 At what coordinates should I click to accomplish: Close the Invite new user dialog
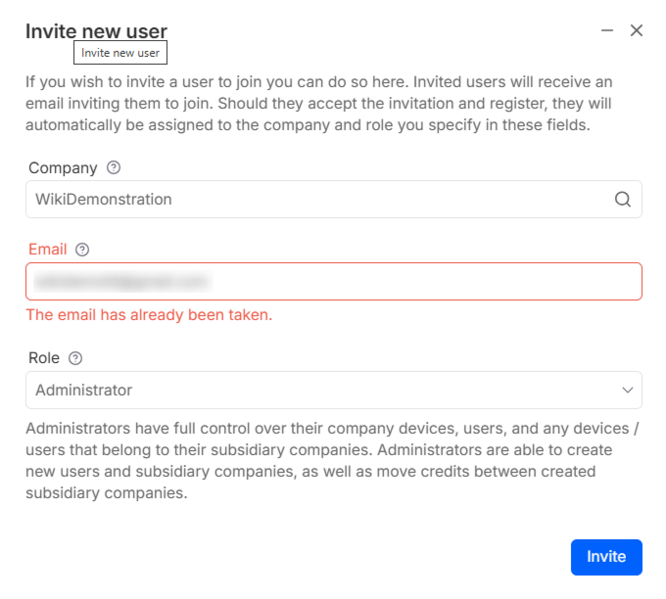pyautogui.click(x=636, y=31)
